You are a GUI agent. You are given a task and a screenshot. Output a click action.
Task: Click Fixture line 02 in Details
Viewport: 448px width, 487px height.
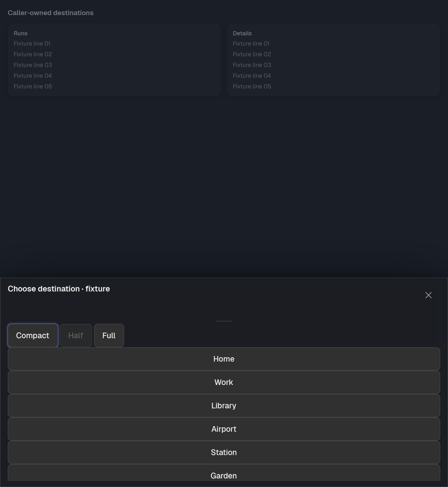point(252,54)
